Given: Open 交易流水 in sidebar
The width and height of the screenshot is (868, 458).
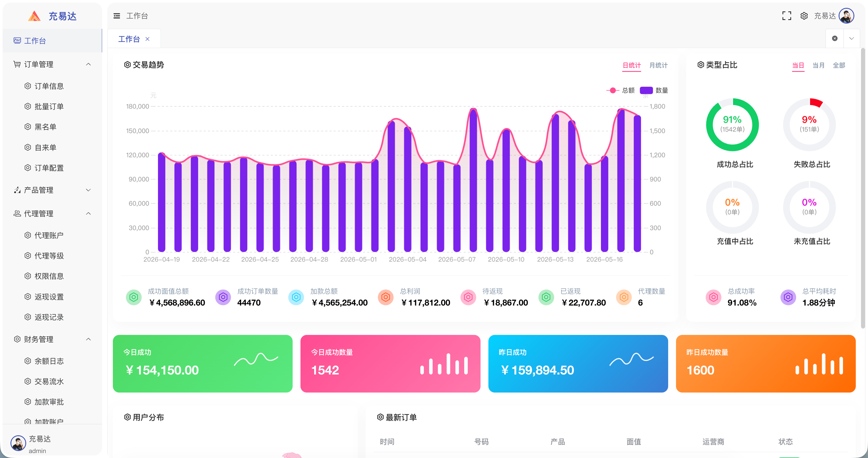Looking at the screenshot, I should pyautogui.click(x=49, y=381).
